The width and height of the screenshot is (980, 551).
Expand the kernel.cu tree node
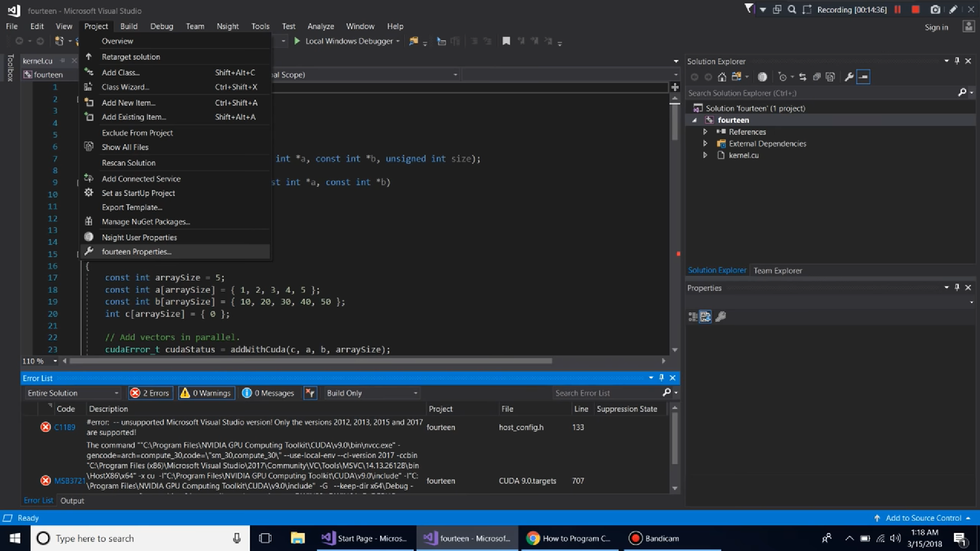tap(705, 155)
